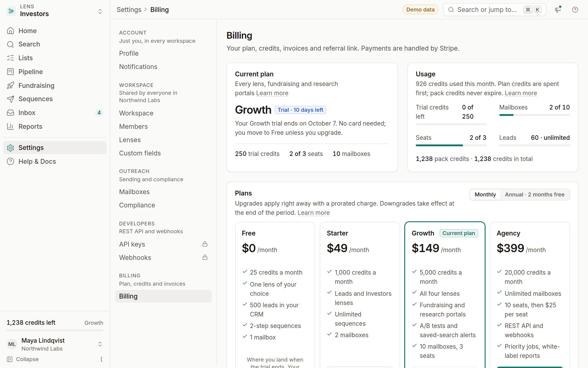588x368 pixels.
Task: Click the '60 · unlimited' Leads value
Action: (550, 138)
